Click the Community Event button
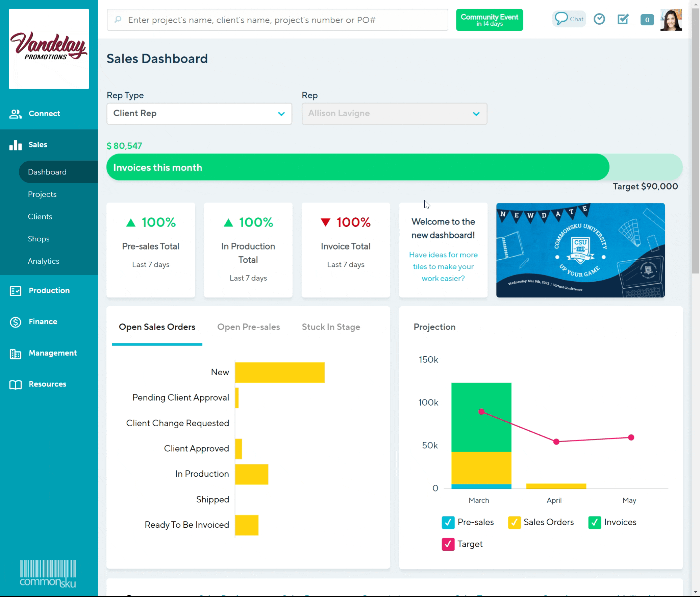700x597 pixels. pos(489,20)
